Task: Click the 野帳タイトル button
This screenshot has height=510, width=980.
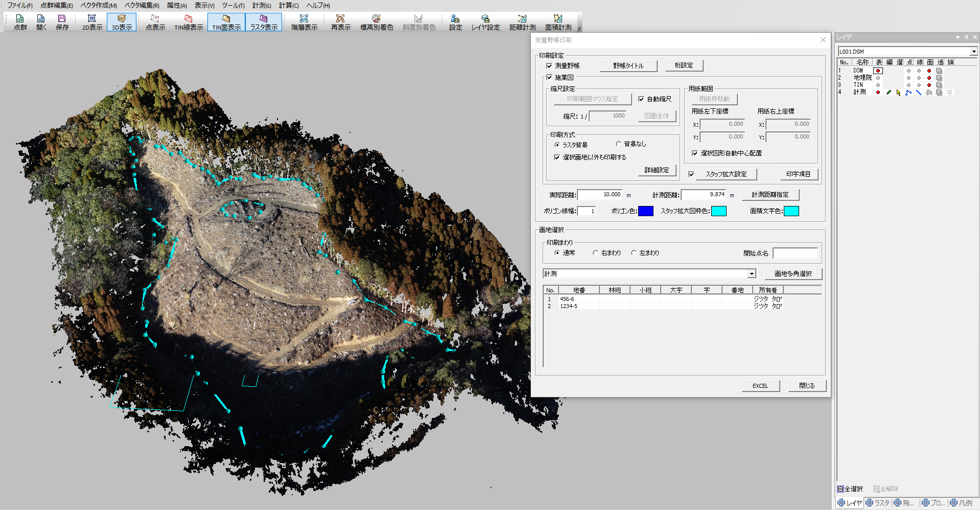Action: pyautogui.click(x=628, y=66)
